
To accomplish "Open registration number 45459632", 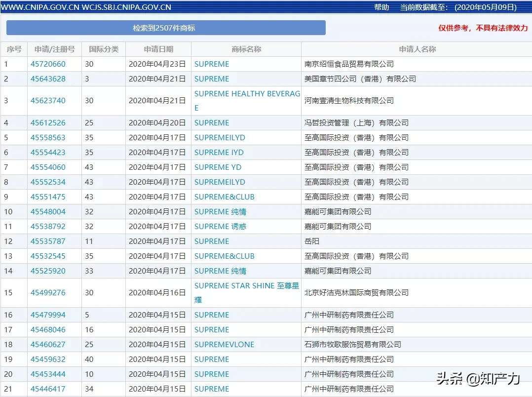I will click(x=48, y=359).
